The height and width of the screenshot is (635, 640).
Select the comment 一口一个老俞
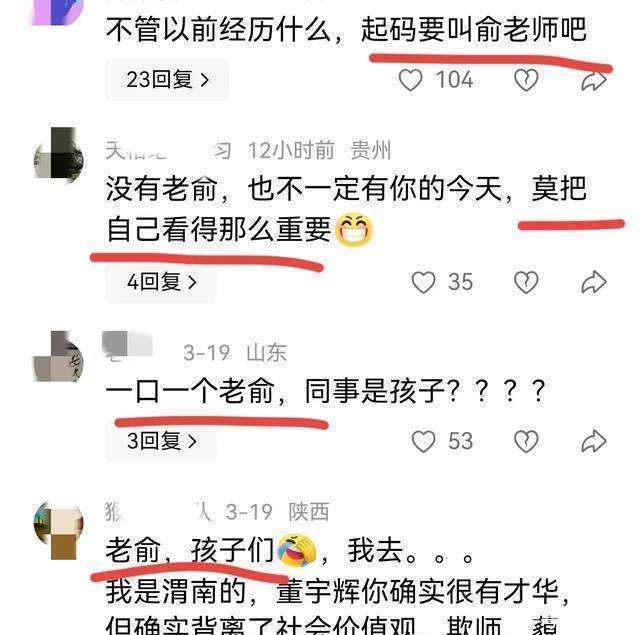click(325, 391)
